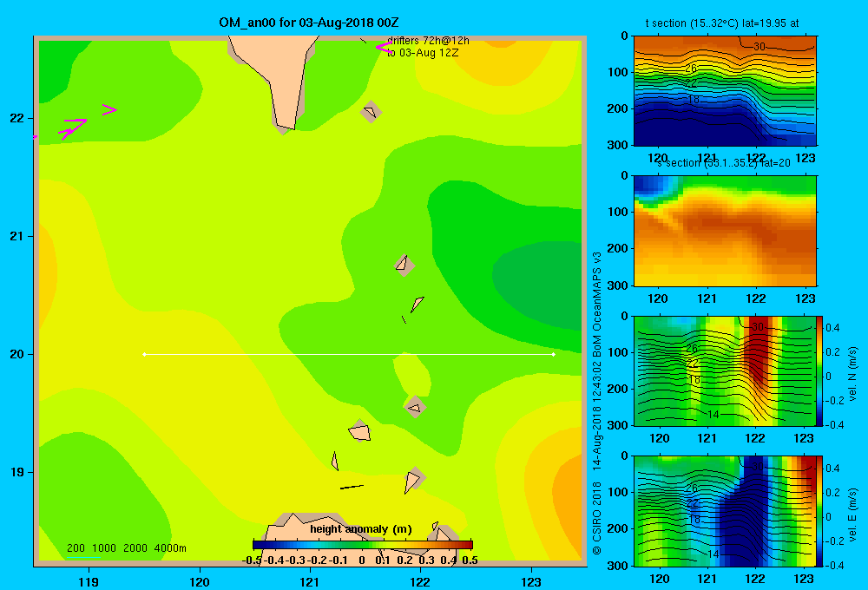Click the "0.4" tick on vel. N scale

click(832, 328)
